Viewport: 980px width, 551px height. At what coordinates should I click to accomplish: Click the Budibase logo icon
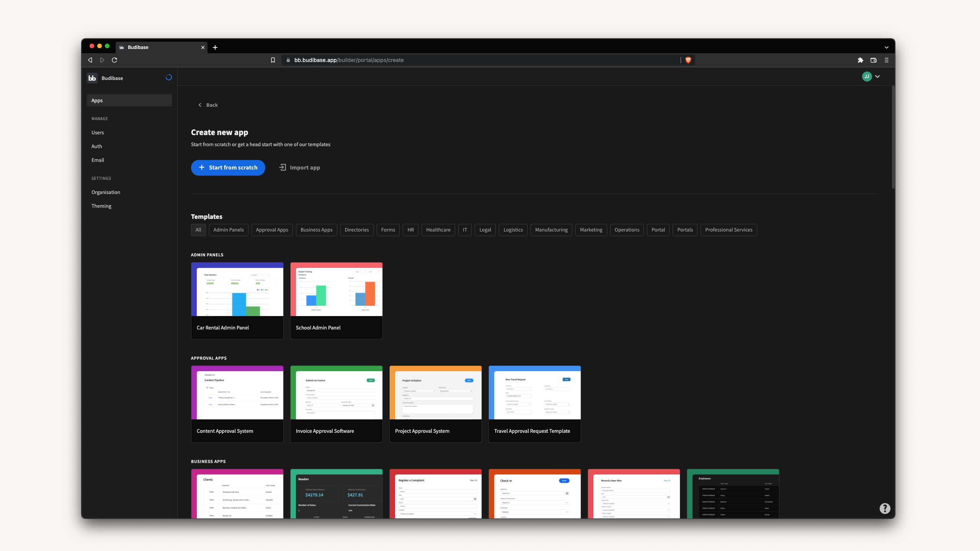point(92,78)
